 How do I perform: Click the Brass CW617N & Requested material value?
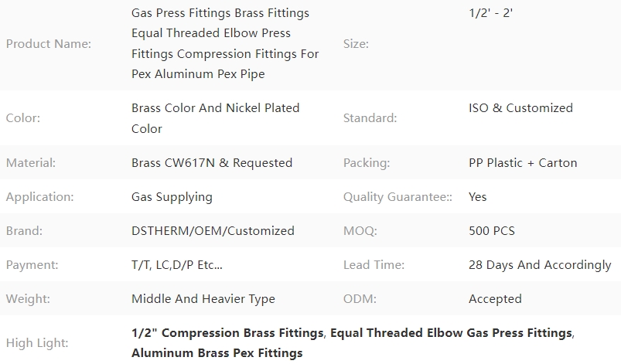[x=212, y=163]
